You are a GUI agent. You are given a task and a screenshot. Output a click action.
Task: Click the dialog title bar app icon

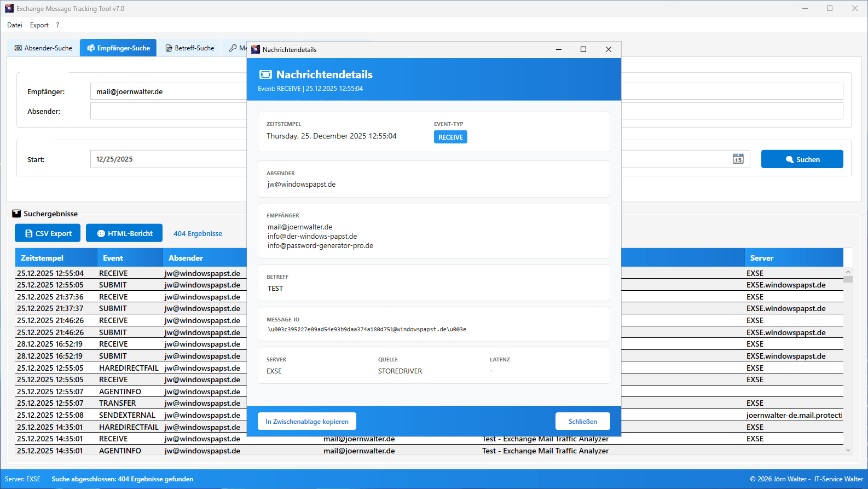point(256,49)
